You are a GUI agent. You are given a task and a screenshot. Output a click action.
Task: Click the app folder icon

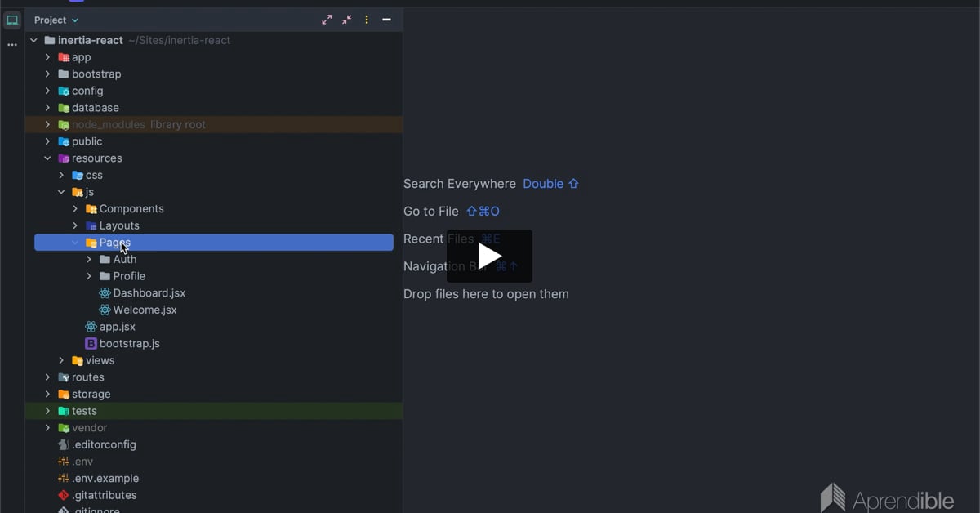[64, 57]
